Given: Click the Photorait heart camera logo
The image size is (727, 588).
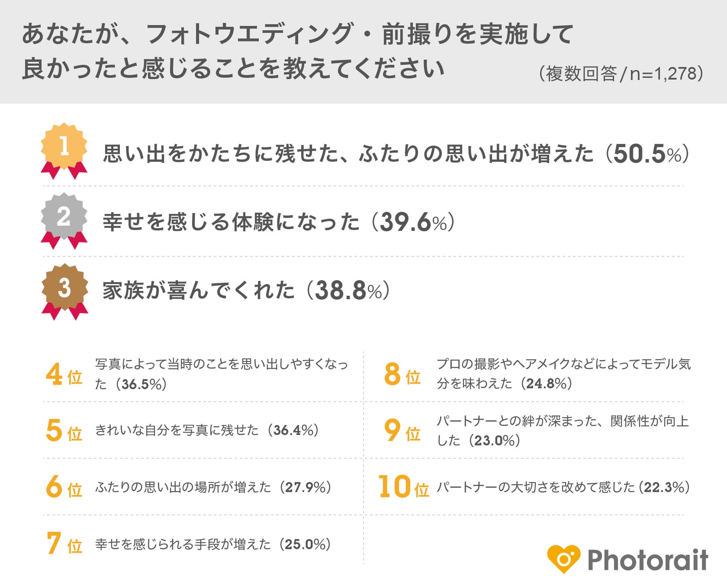Looking at the screenshot, I should pyautogui.click(x=564, y=559).
